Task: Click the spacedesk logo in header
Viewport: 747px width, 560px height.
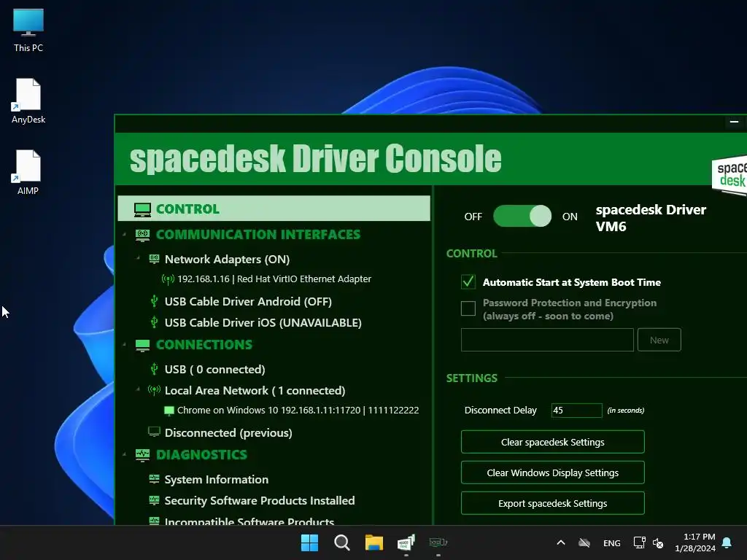Action: click(x=729, y=175)
